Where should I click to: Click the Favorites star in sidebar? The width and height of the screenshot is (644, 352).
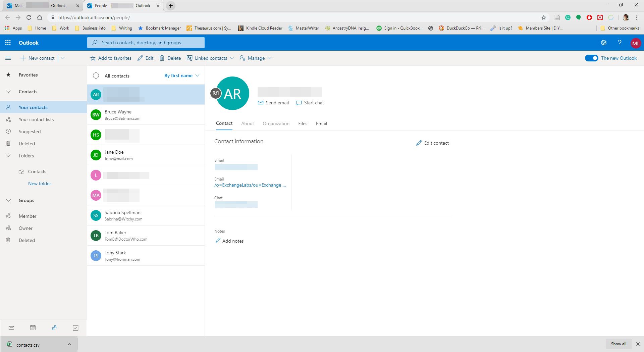[x=8, y=75]
